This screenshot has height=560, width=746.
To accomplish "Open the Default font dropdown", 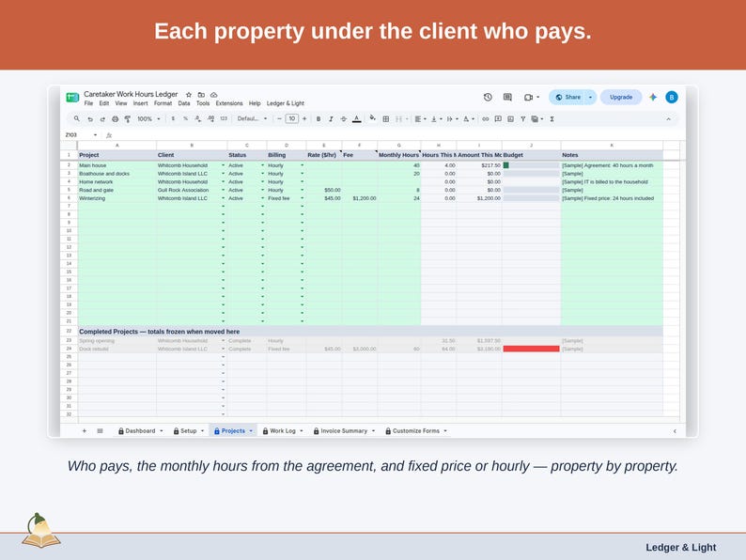I will pyautogui.click(x=252, y=119).
